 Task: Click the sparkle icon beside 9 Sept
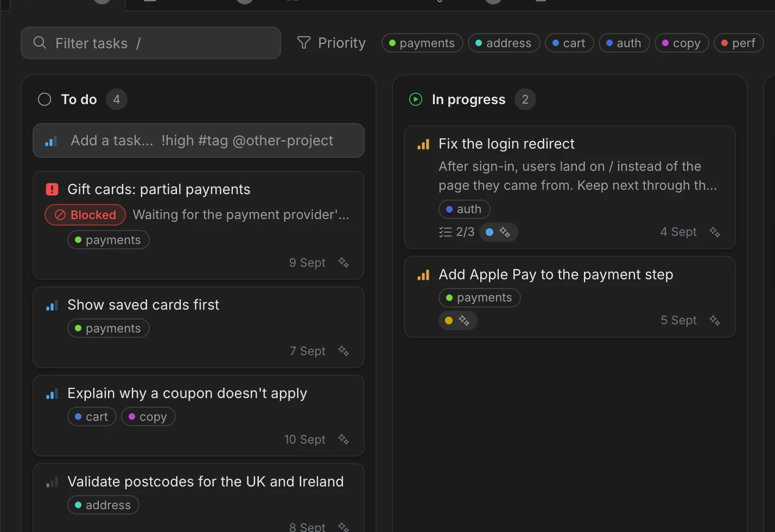[x=344, y=262]
